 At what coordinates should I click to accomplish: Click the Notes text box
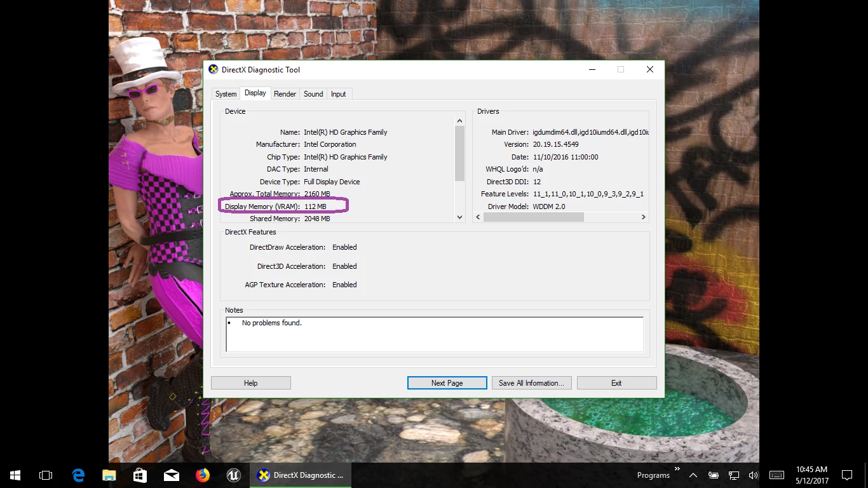point(435,334)
